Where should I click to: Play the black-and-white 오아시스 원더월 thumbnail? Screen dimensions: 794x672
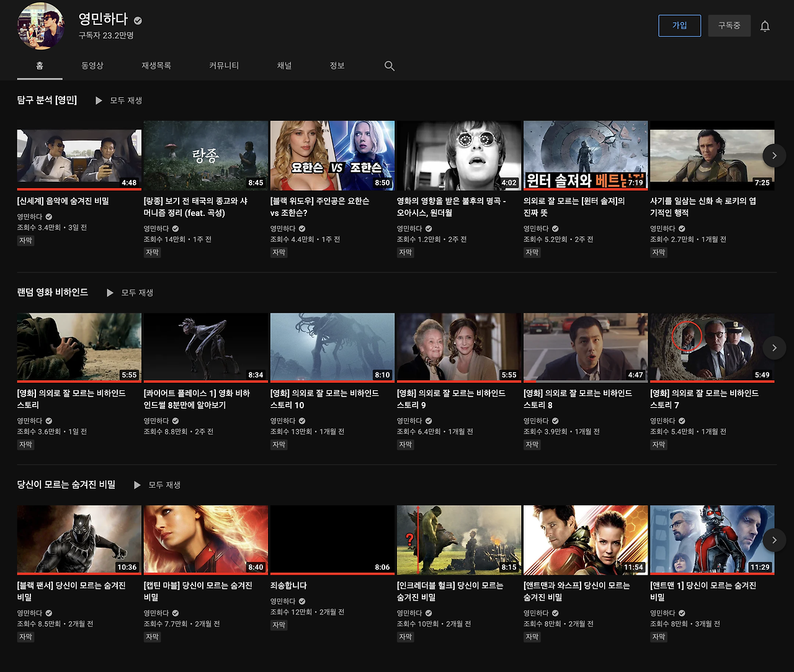[x=459, y=156]
